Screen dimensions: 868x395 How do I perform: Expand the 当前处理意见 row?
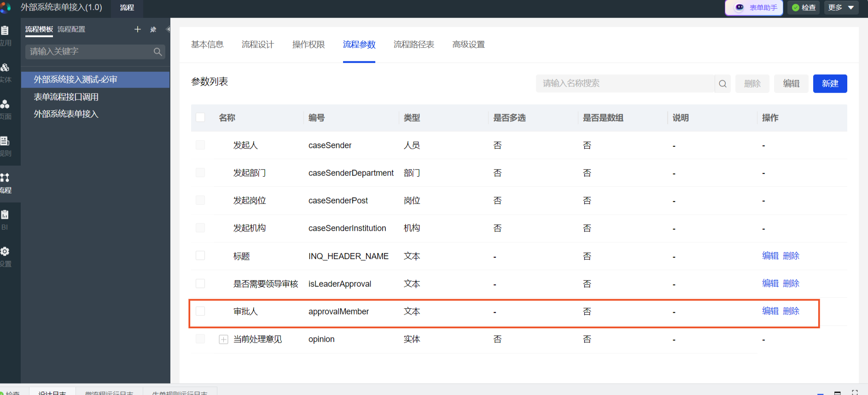coord(223,339)
